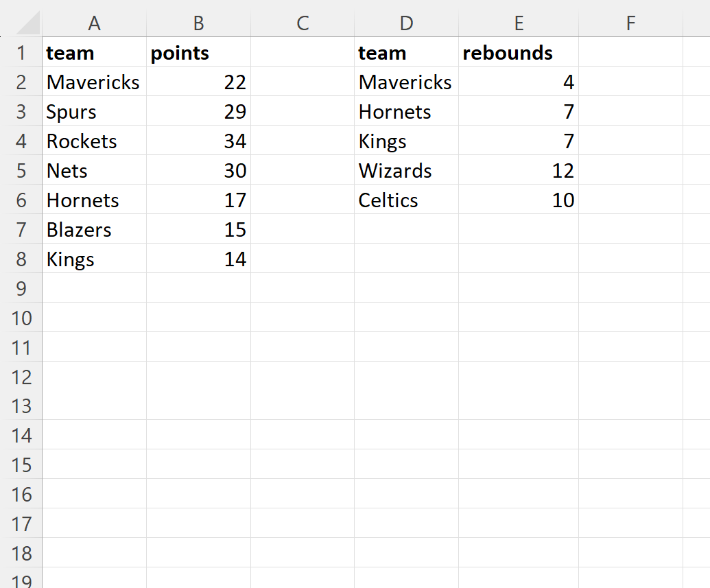
Task: Select the Spurs cell
Action: (94, 112)
